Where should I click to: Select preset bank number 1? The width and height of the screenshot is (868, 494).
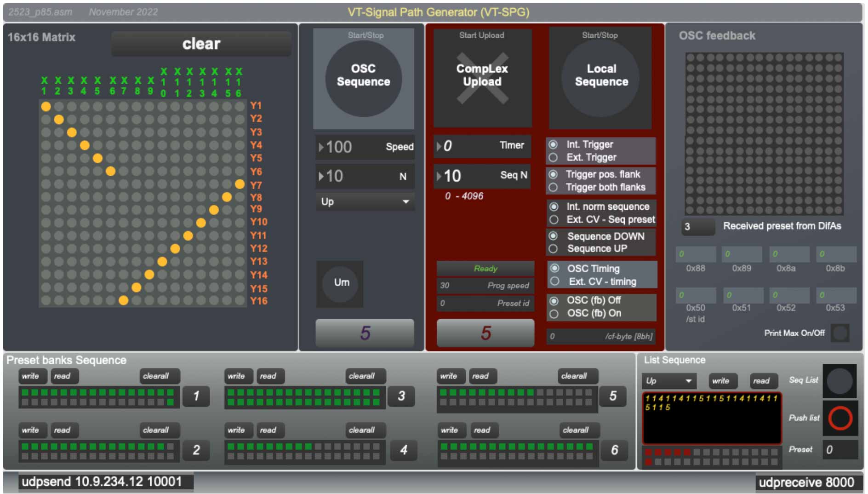pyautogui.click(x=196, y=396)
